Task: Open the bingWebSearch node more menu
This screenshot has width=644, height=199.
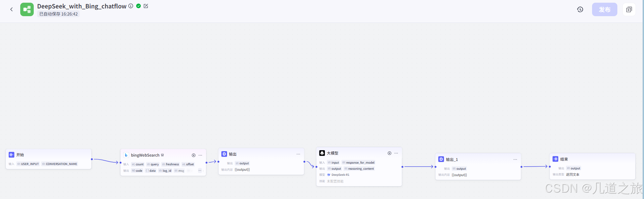Action: [200, 155]
